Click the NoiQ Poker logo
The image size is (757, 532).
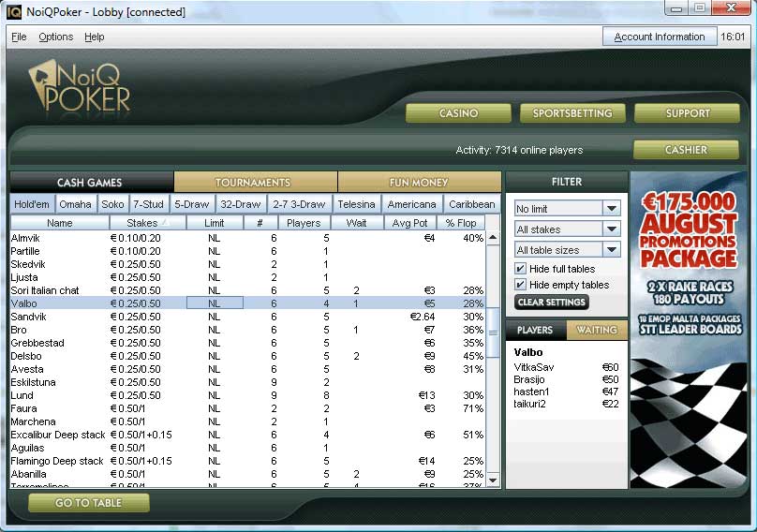[x=80, y=85]
